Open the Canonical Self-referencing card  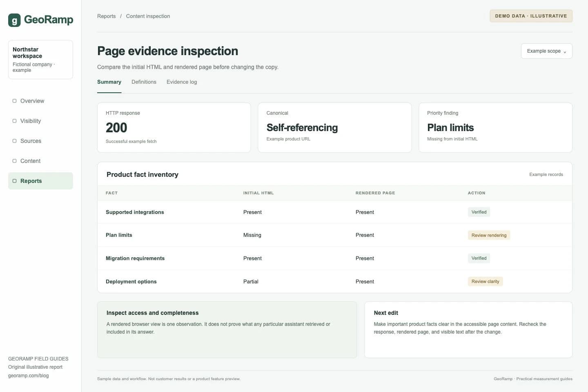335,128
